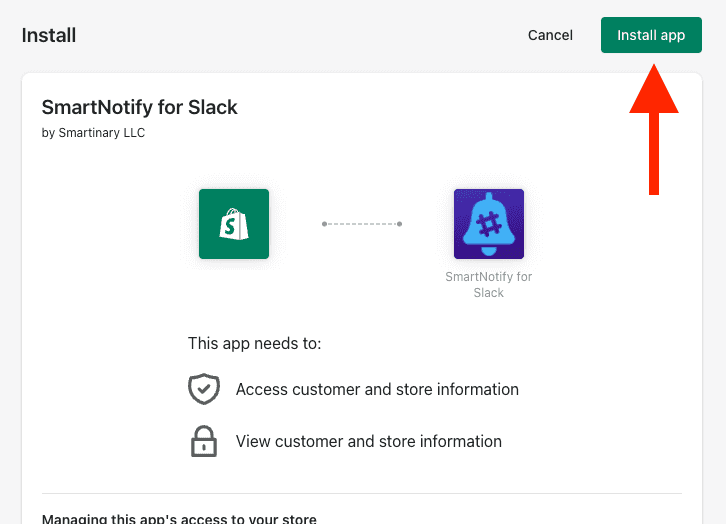The image size is (726, 524).
Task: Click the 'Install' page title
Action: [x=49, y=35]
